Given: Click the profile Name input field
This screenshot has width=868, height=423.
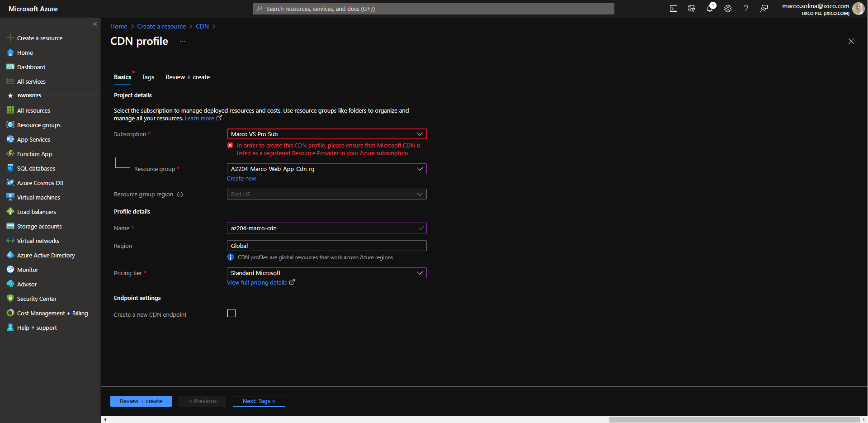Looking at the screenshot, I should [x=326, y=228].
